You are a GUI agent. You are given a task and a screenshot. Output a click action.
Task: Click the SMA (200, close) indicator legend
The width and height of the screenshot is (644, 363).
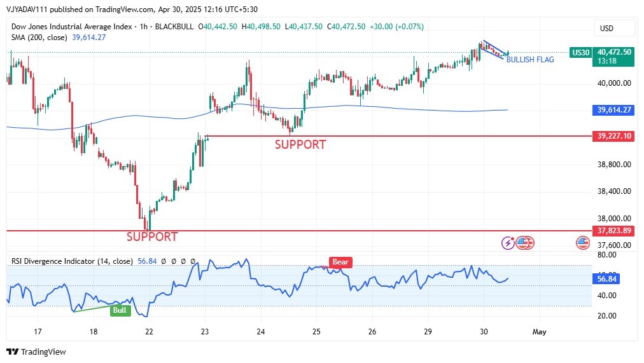[39, 38]
